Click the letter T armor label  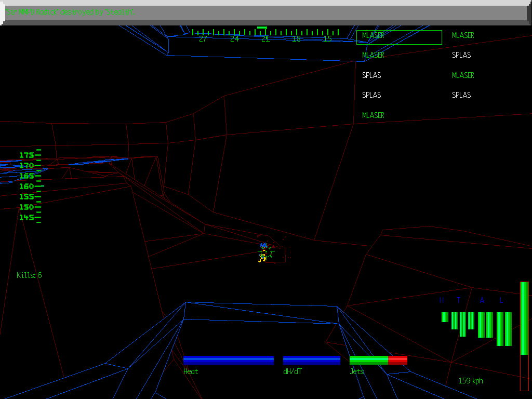(458, 300)
